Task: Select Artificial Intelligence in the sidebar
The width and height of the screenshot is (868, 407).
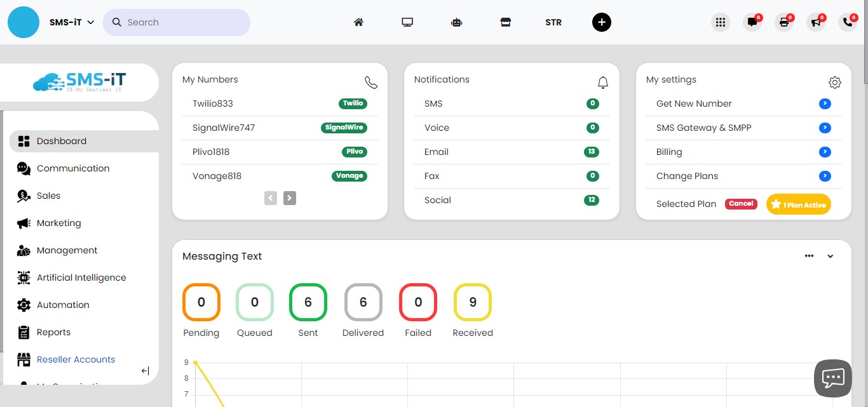Action: pos(81,277)
